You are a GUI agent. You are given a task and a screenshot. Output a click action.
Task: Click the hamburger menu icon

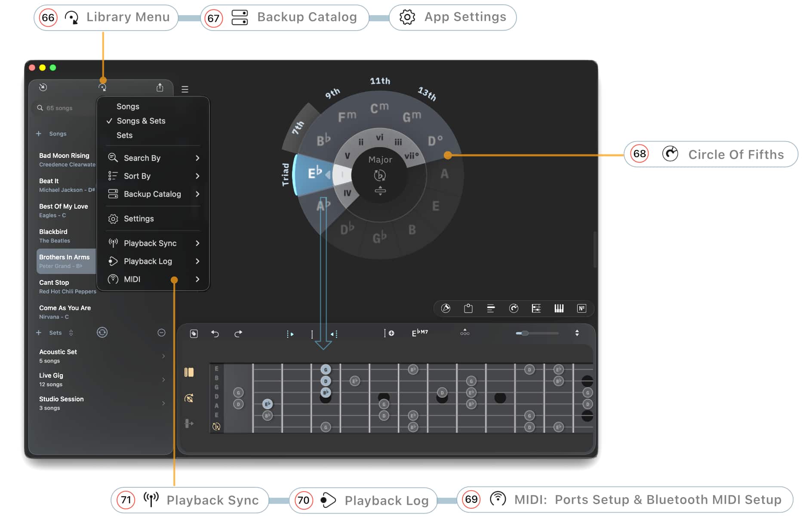pos(185,89)
